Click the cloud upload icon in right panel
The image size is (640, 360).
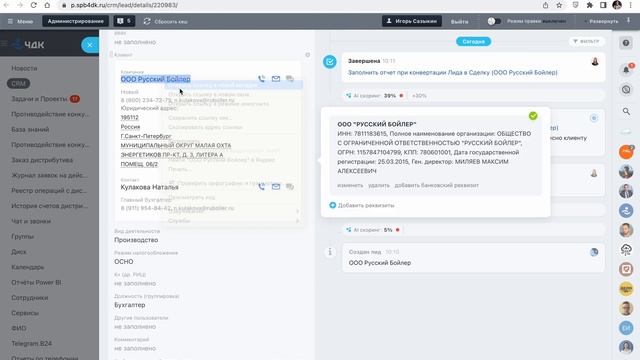[626, 249]
